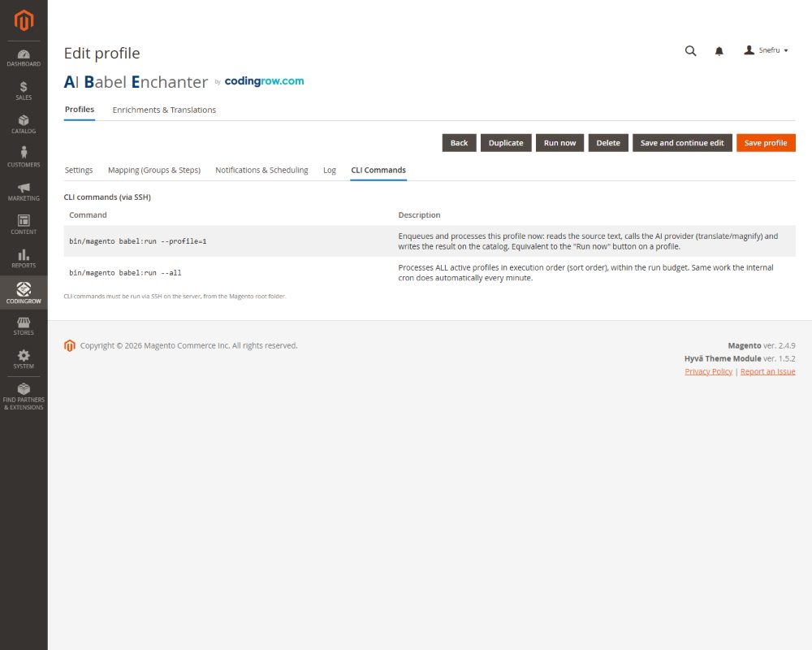Open Find Partners & Extensions
Image resolution: width=812 pixels, height=650 pixels.
[24, 396]
